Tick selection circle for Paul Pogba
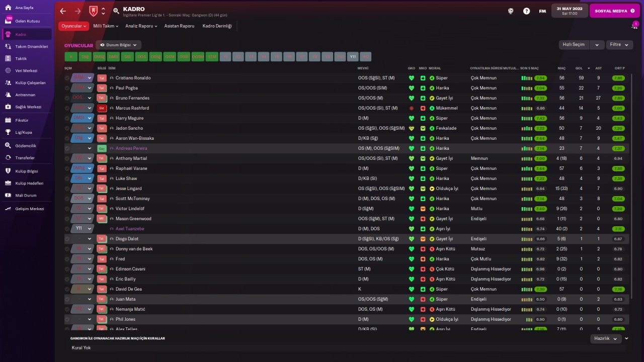 pyautogui.click(x=67, y=88)
